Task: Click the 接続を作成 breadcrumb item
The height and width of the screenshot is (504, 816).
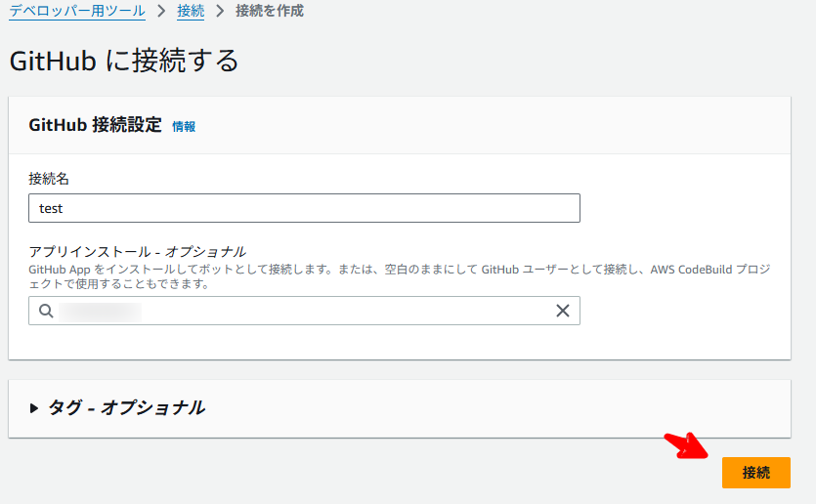Action: click(269, 11)
